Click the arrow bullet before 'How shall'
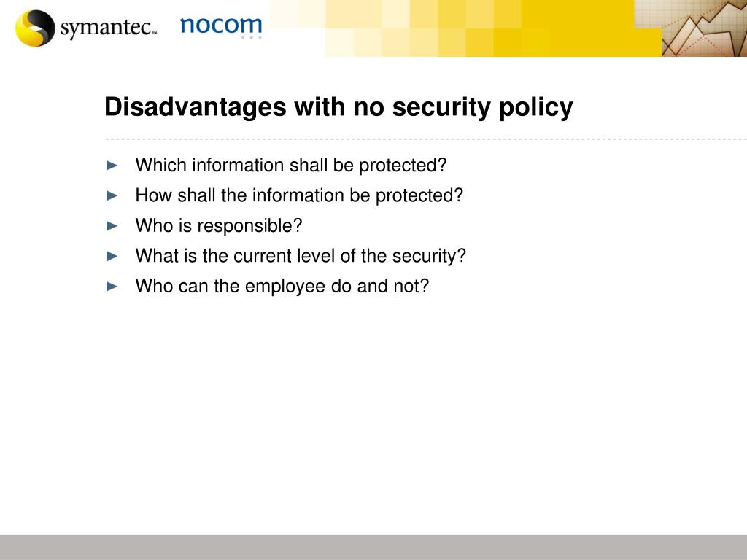Image resolution: width=747 pixels, height=560 pixels. tap(112, 195)
